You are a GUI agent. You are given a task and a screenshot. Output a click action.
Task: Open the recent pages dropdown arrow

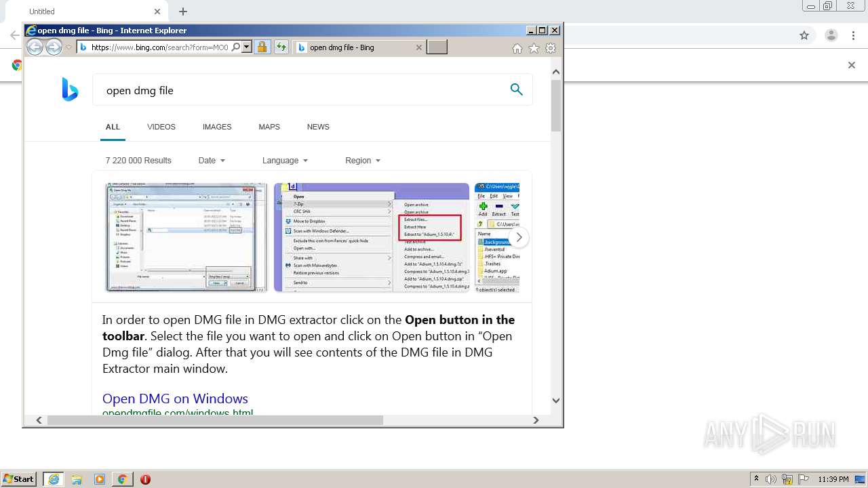tap(68, 47)
